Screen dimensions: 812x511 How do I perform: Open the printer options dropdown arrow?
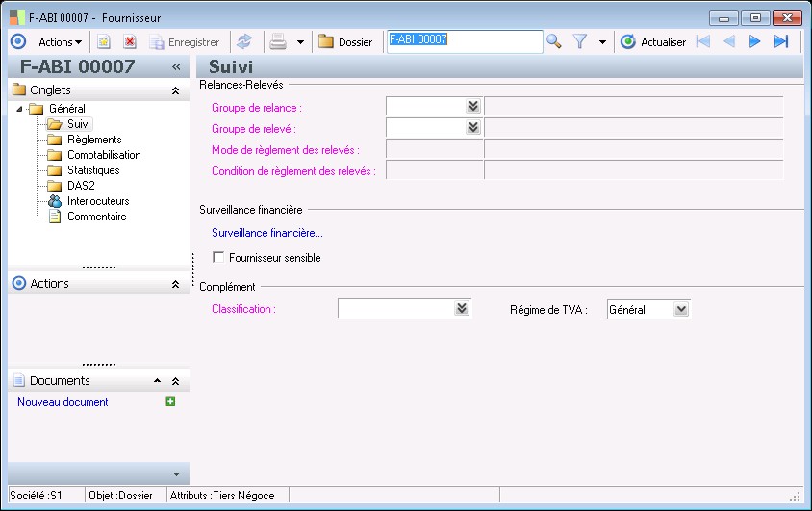300,42
